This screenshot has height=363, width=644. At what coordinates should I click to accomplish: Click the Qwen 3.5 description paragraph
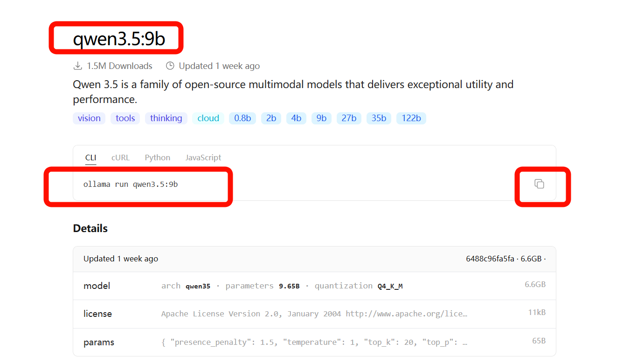[x=293, y=92]
